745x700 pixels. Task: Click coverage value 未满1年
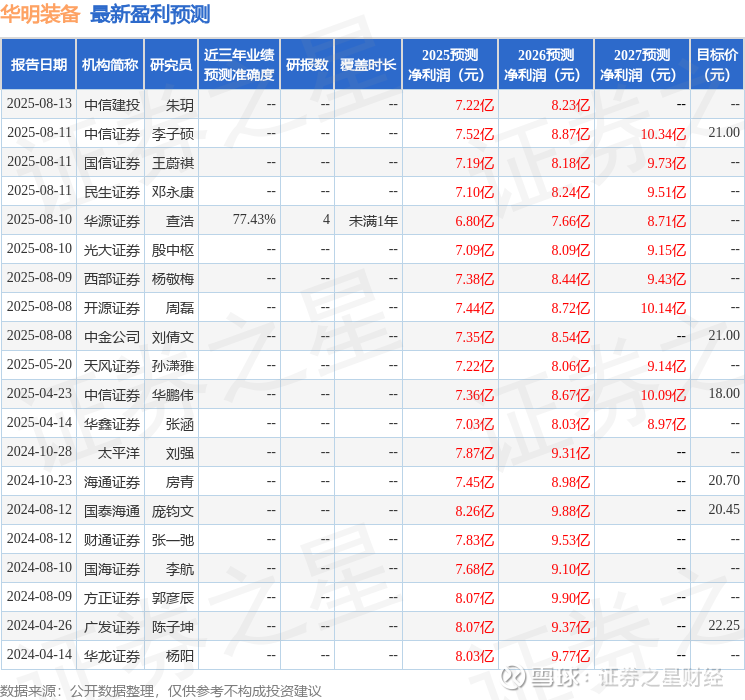(373, 221)
